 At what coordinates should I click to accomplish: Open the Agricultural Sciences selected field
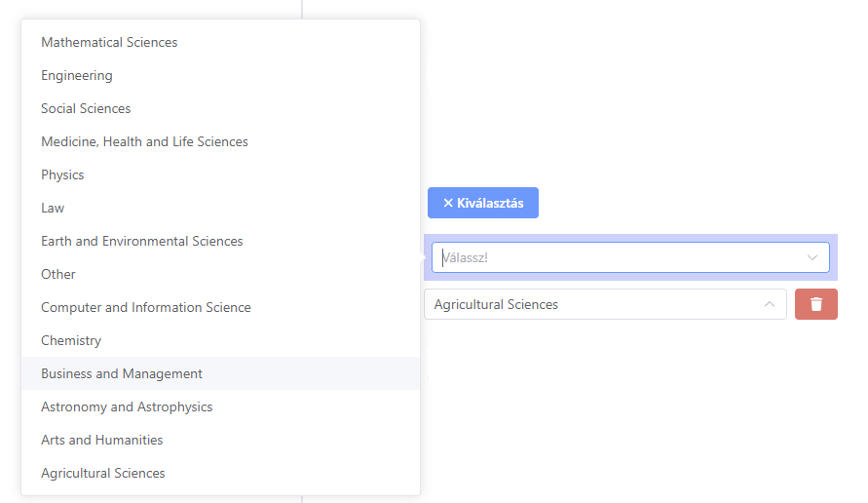click(x=605, y=304)
